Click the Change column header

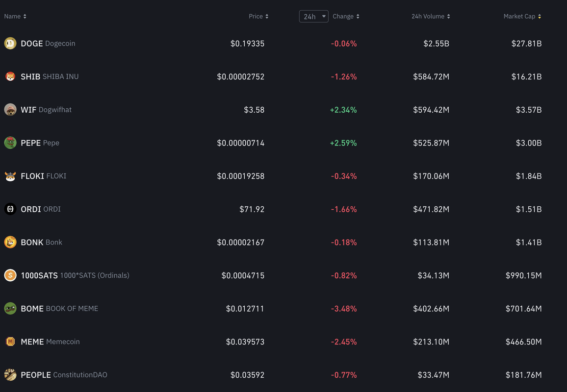point(343,16)
